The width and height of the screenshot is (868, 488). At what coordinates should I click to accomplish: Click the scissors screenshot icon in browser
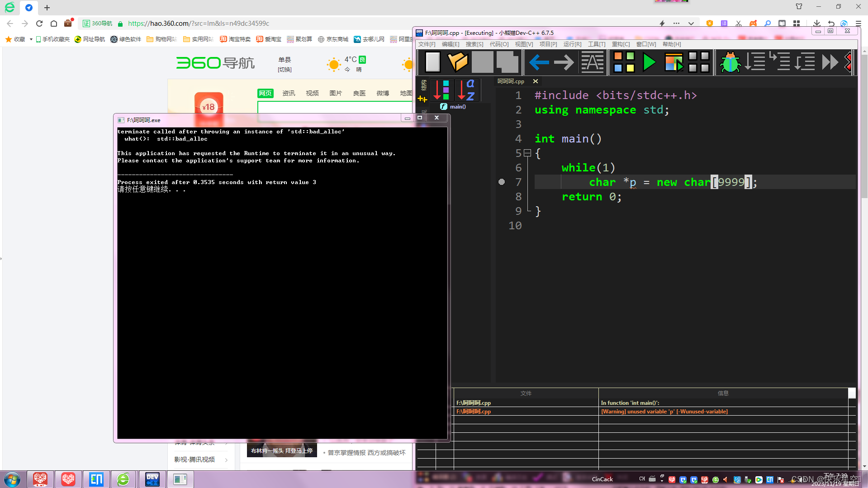[x=739, y=24]
